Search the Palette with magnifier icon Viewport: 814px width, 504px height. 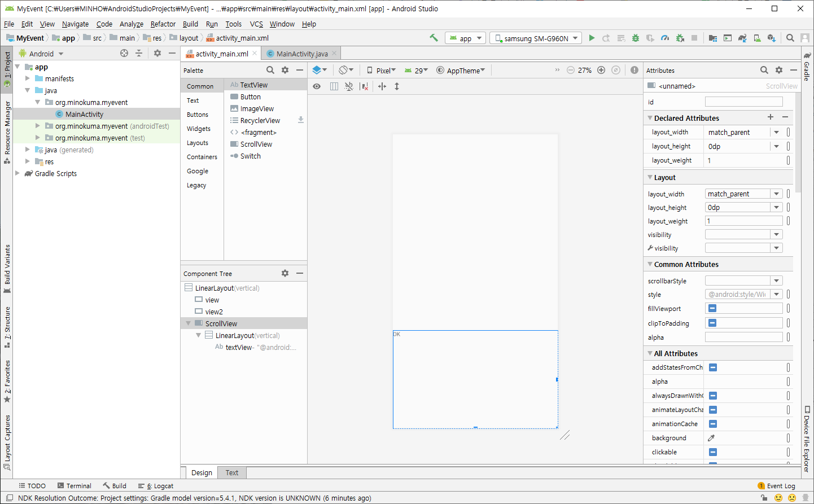270,70
